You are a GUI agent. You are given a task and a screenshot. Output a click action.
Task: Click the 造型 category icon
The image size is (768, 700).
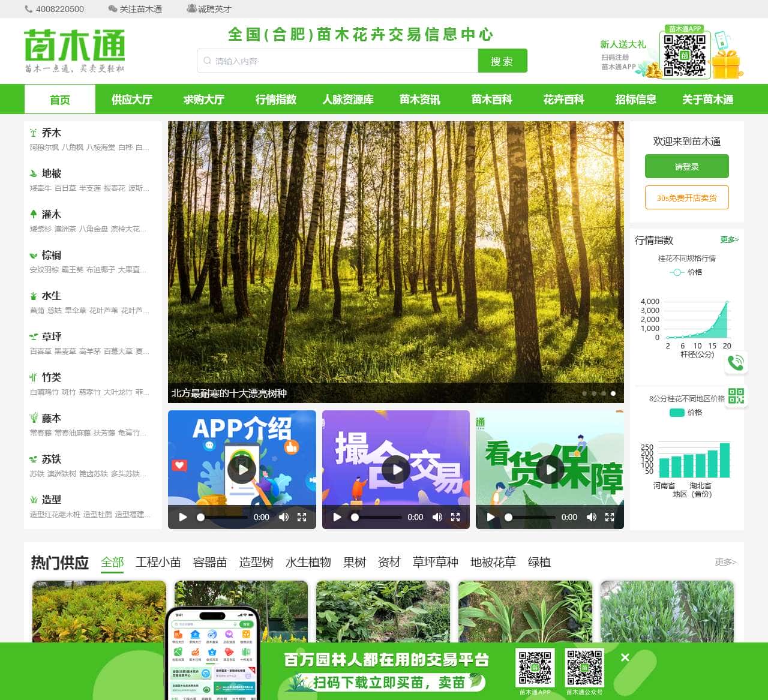point(34,499)
